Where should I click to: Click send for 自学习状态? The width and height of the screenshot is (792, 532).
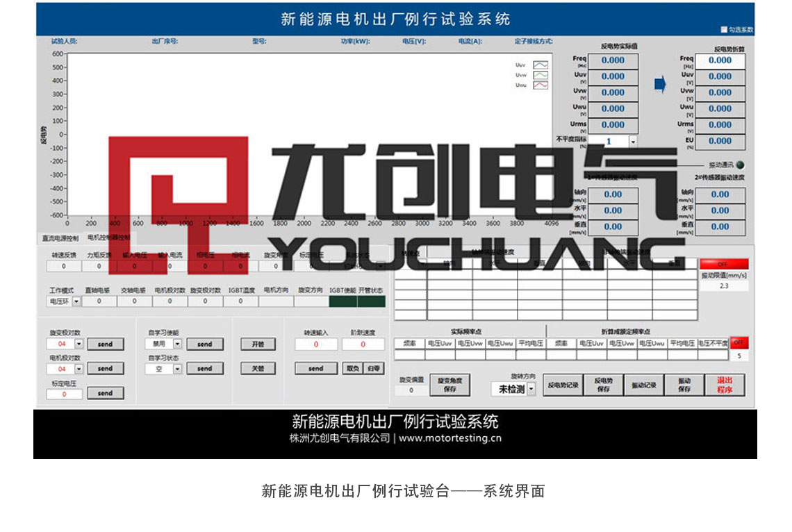point(204,369)
